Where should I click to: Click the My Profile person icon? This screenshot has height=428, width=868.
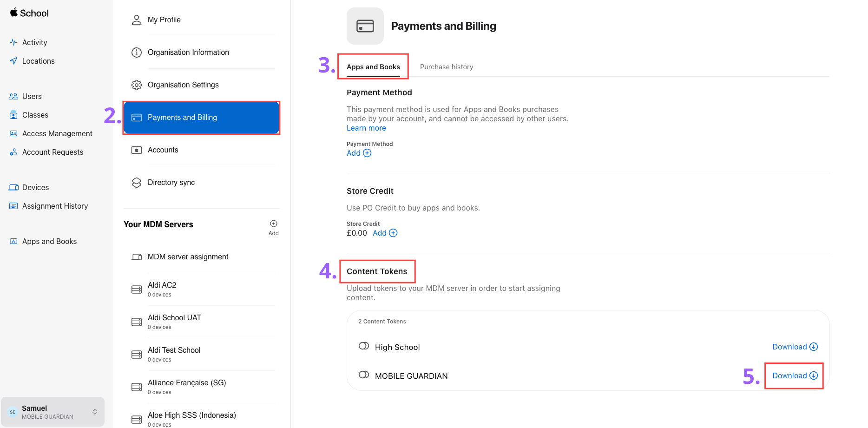coord(136,20)
